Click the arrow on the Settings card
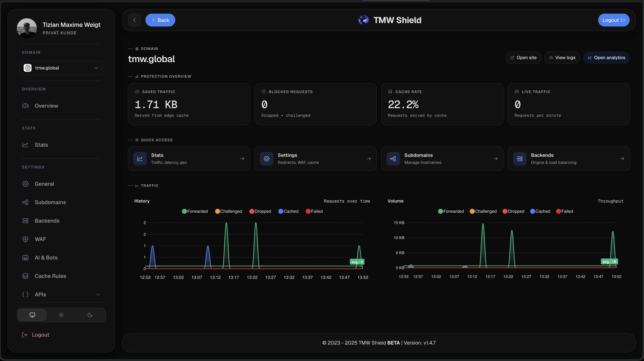The image size is (644, 361). coord(369,158)
